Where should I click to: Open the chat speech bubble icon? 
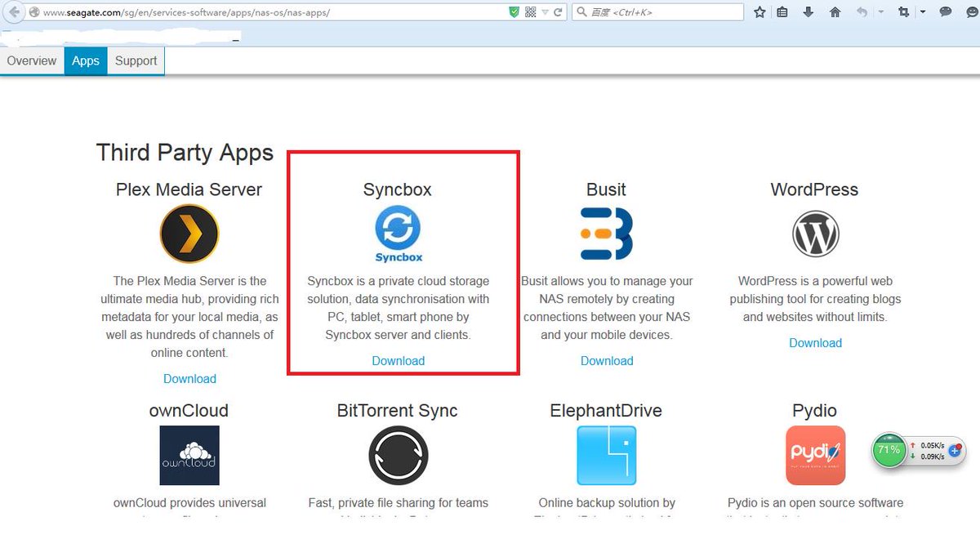point(946,12)
